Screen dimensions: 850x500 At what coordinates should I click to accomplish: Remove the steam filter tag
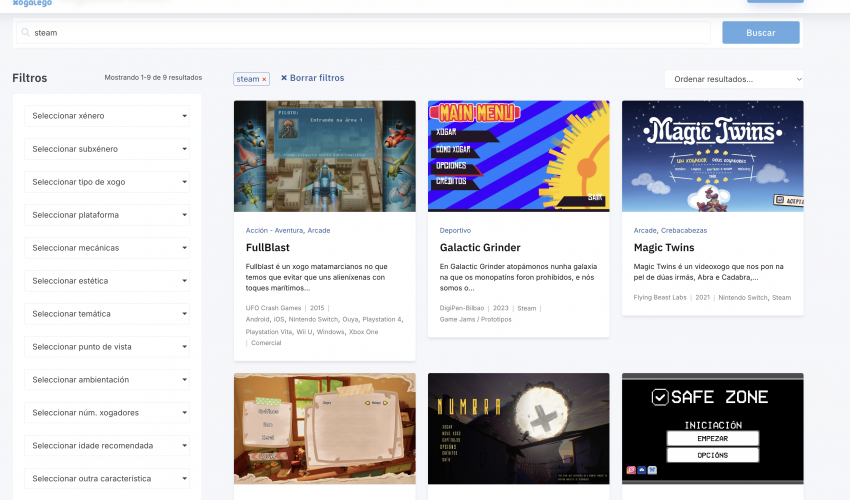click(264, 79)
